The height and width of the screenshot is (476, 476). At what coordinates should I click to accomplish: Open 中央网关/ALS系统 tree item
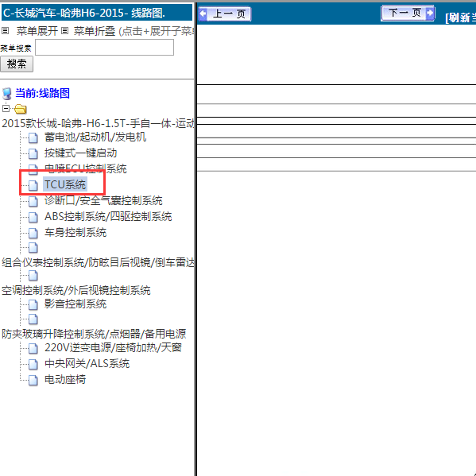click(x=87, y=363)
